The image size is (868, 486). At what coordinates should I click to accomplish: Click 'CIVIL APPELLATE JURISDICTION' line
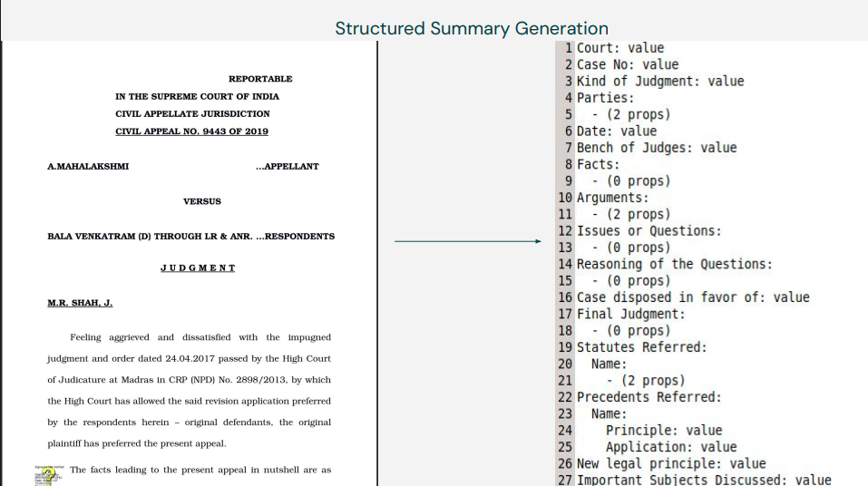pos(192,113)
